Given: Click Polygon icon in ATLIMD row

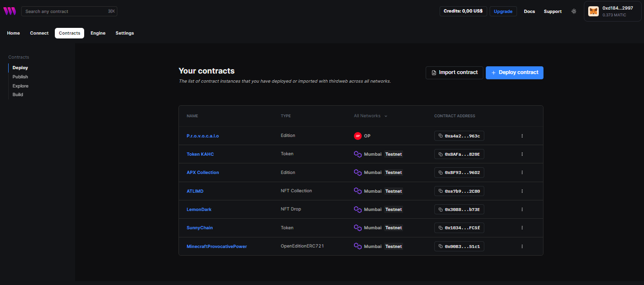Looking at the screenshot, I should point(357,191).
